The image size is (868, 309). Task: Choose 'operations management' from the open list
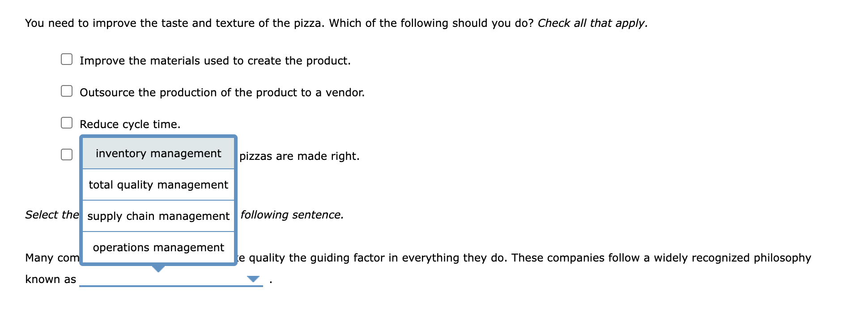click(x=158, y=247)
